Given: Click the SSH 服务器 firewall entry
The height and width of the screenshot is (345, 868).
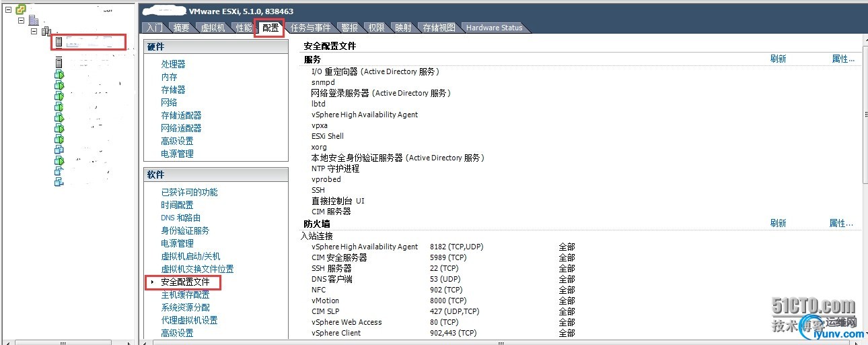Looking at the screenshot, I should [331, 268].
